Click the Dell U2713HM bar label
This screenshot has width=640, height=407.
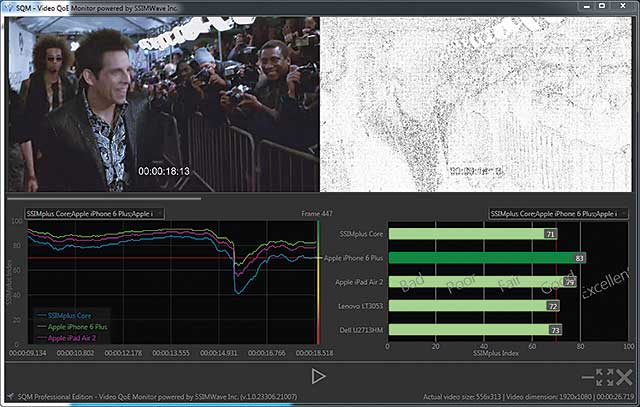pos(361,330)
